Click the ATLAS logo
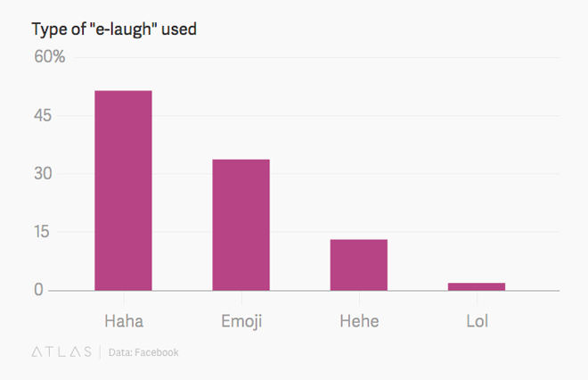The width and height of the screenshot is (588, 380). pos(61,351)
